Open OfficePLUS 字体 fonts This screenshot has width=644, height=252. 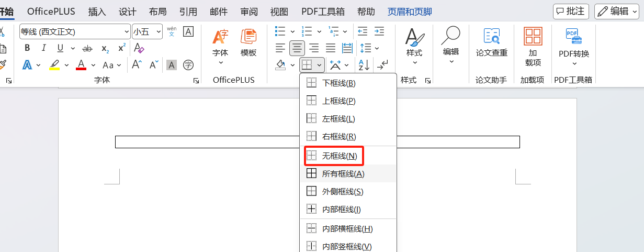220,47
